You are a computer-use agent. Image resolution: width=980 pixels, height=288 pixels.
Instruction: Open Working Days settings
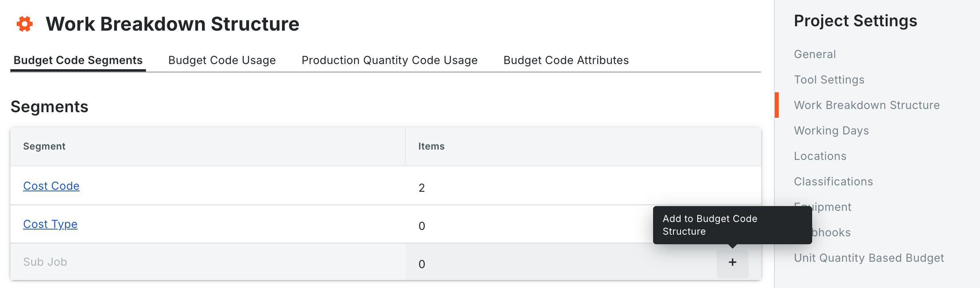click(831, 130)
